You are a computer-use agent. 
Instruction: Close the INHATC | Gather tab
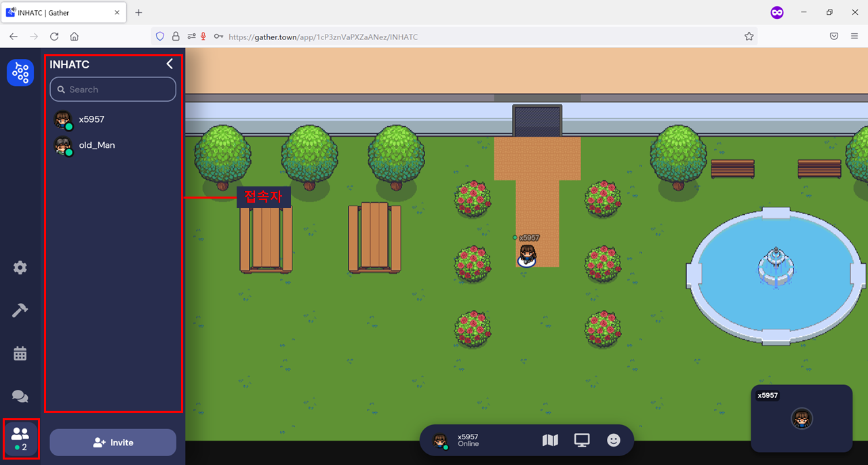pos(117,13)
